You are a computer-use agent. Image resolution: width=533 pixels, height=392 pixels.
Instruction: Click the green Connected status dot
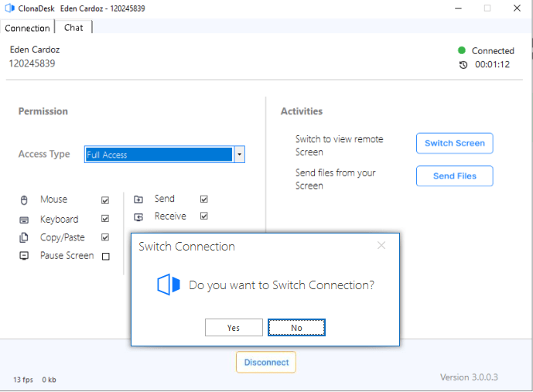pos(461,50)
